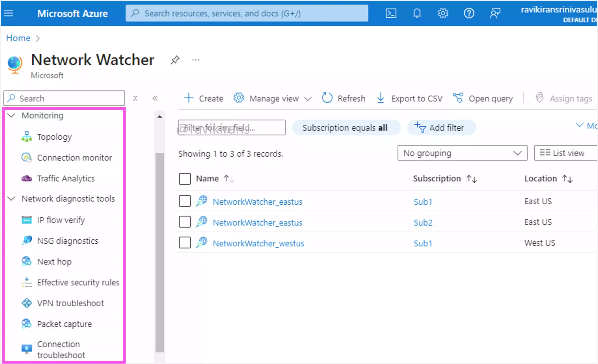Open Topology in the sidebar

(x=55, y=137)
